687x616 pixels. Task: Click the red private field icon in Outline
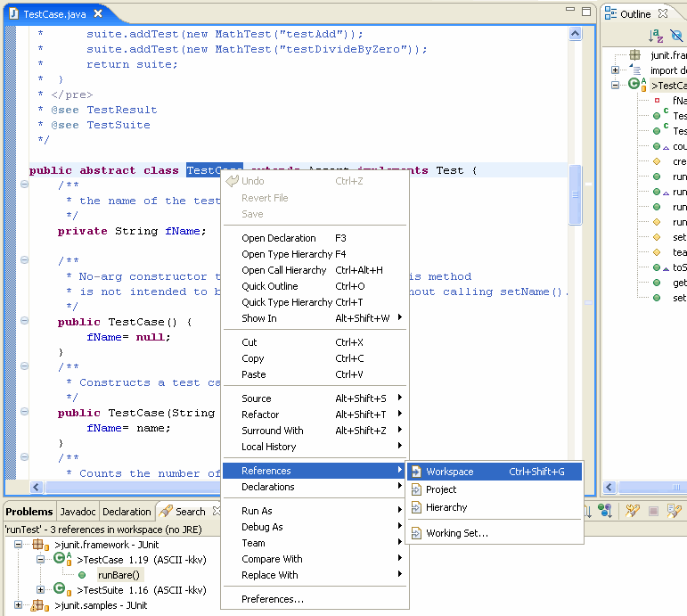click(657, 101)
